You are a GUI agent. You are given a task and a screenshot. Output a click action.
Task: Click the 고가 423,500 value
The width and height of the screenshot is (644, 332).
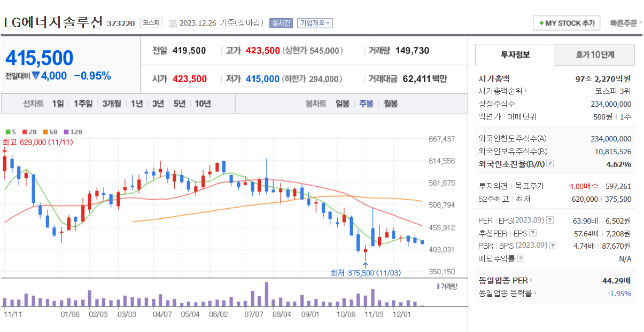pos(263,51)
